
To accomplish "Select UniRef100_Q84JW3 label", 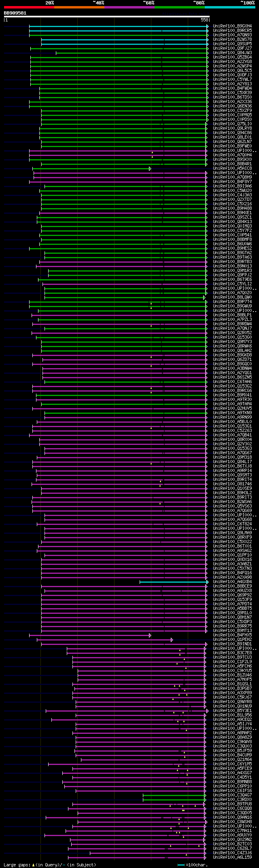I will [x=232, y=53].
